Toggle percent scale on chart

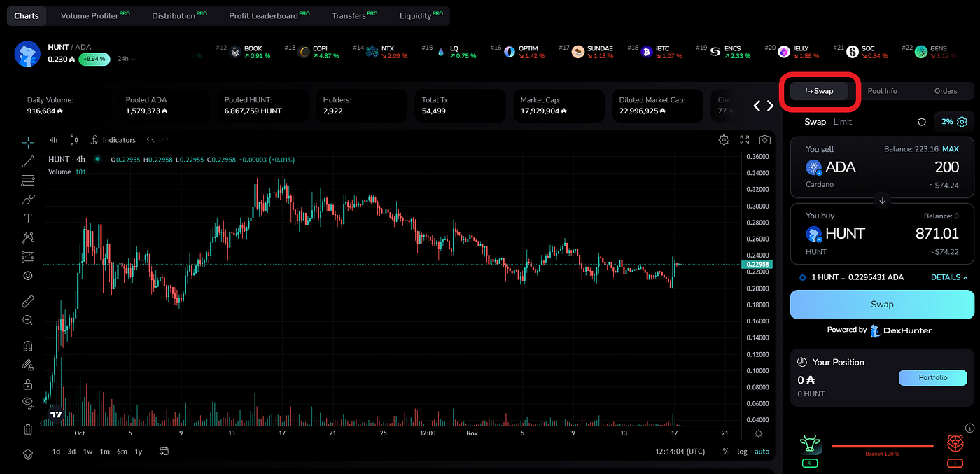726,452
